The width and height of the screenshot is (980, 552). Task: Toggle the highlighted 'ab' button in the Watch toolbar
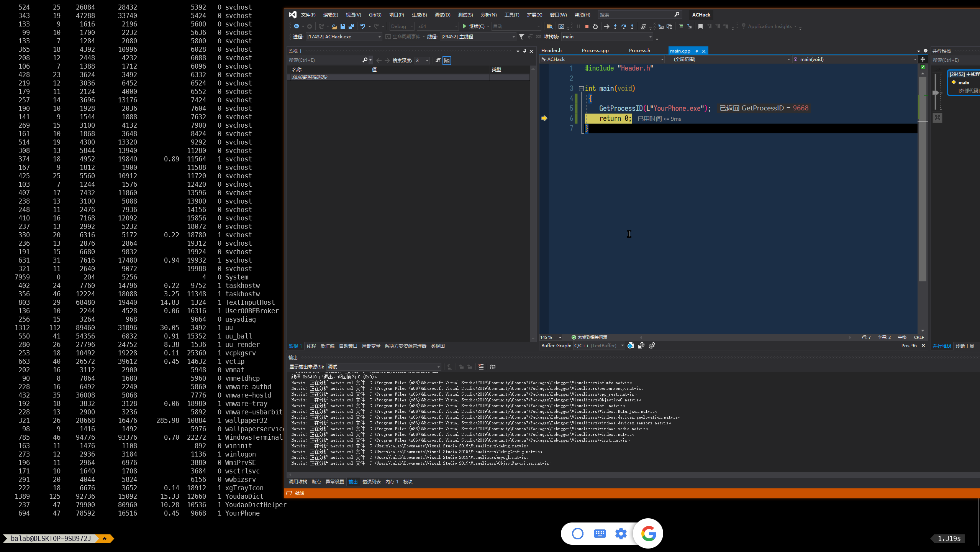point(447,60)
